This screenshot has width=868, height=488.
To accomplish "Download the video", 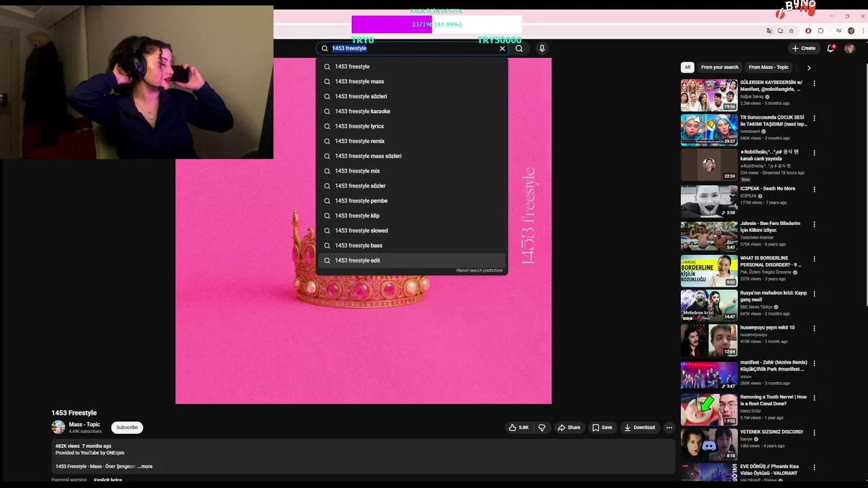I will click(x=639, y=428).
